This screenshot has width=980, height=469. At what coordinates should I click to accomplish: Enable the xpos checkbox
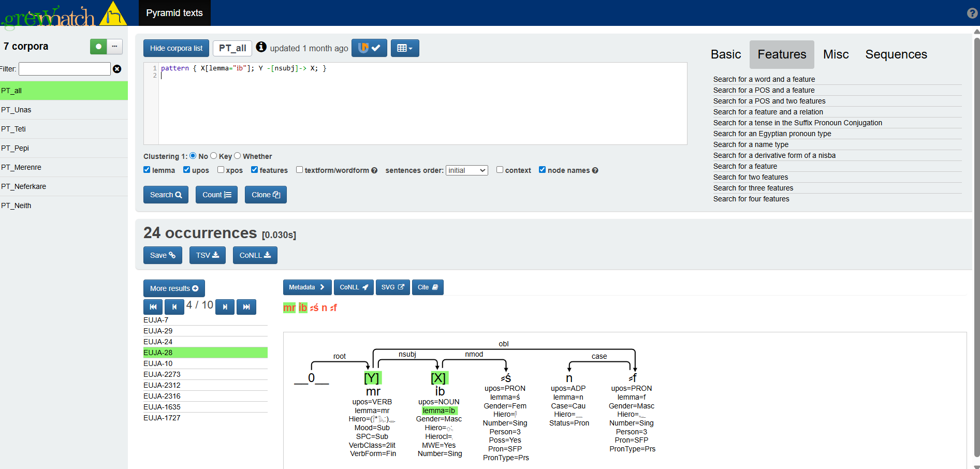click(x=221, y=170)
